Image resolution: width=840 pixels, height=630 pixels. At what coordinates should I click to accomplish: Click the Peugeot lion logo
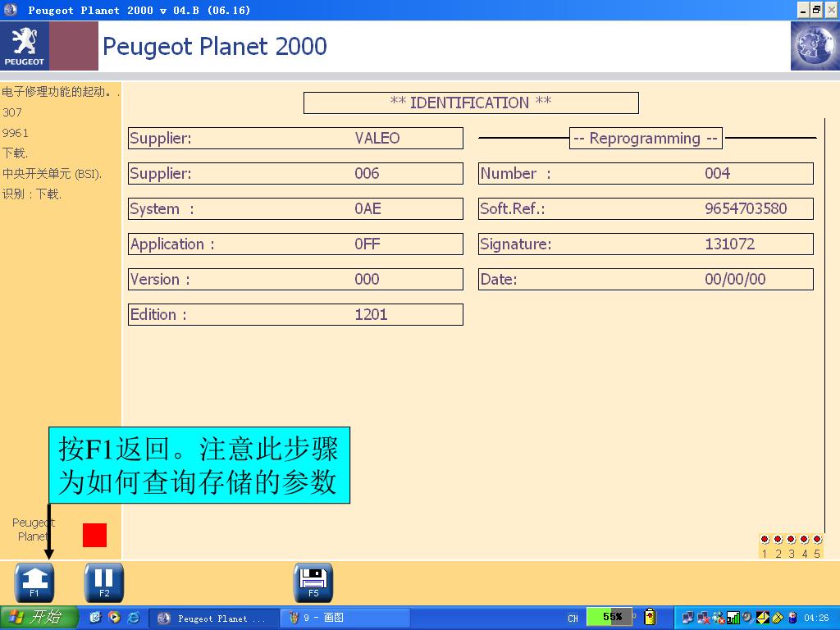click(x=25, y=46)
